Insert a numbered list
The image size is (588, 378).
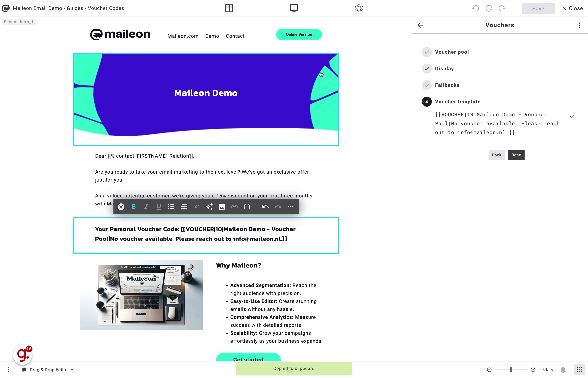coord(184,207)
